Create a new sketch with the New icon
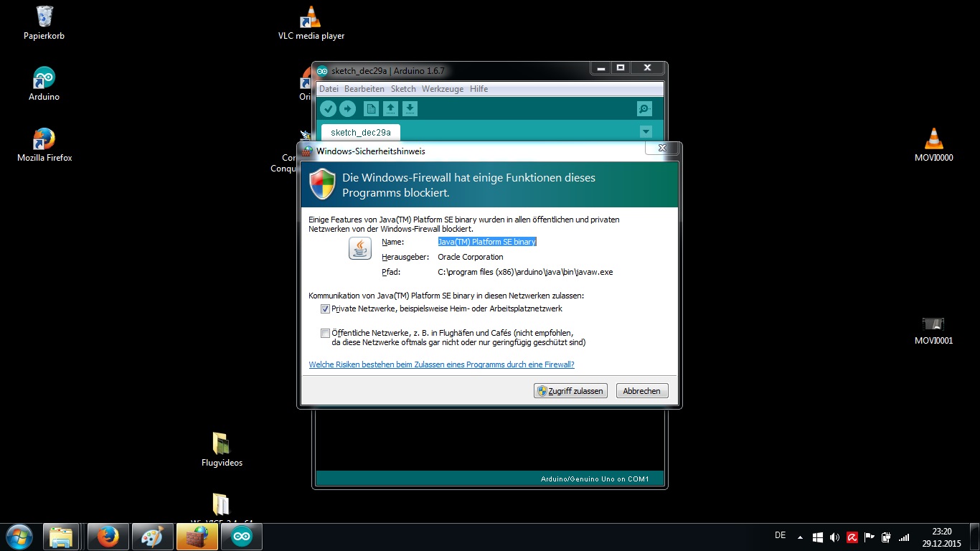Image resolution: width=980 pixels, height=551 pixels. (371, 109)
